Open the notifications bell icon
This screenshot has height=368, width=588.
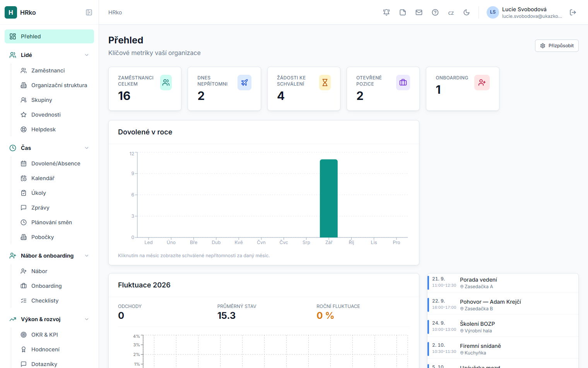coord(386,12)
